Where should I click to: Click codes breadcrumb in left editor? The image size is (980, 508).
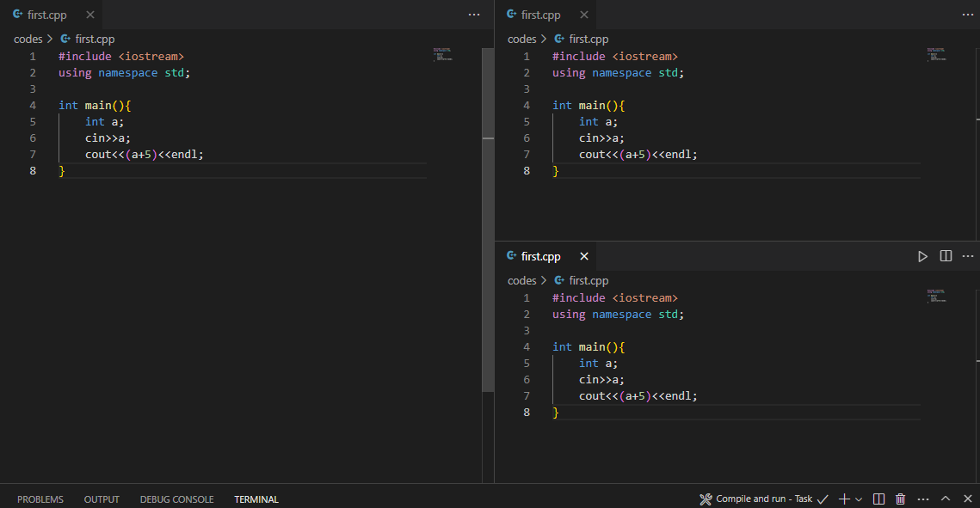(28, 40)
